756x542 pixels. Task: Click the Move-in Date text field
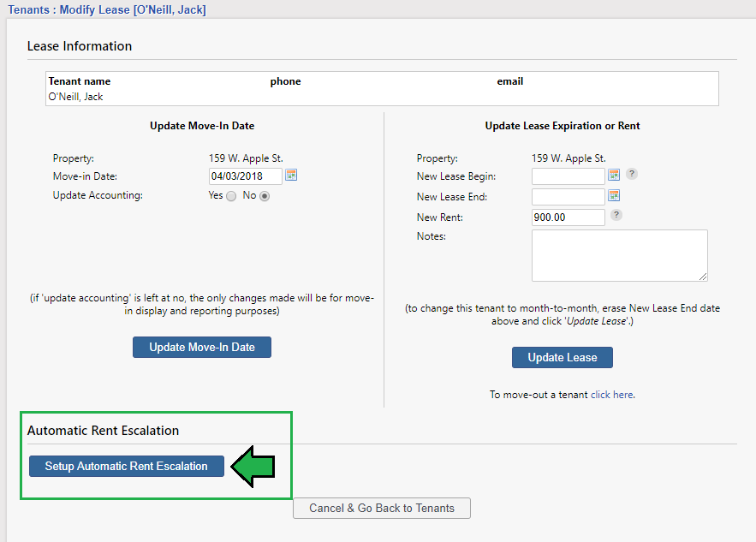(245, 176)
